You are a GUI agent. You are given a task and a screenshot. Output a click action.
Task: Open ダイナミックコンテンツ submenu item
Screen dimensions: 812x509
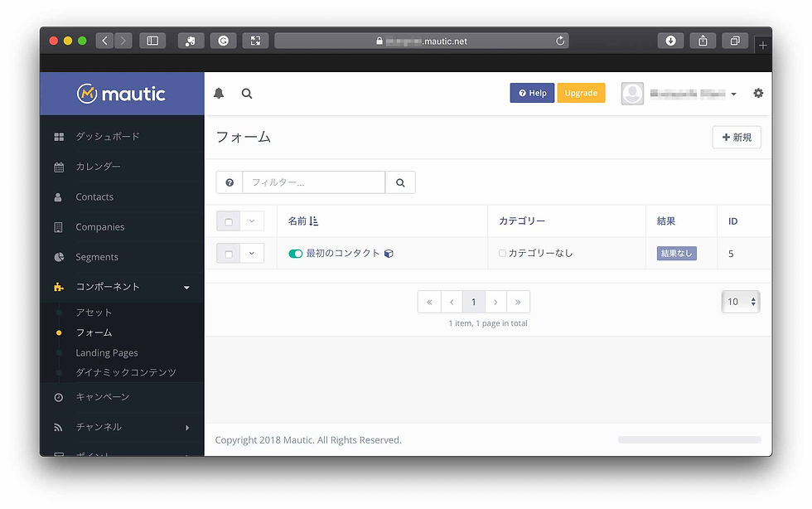coord(126,373)
